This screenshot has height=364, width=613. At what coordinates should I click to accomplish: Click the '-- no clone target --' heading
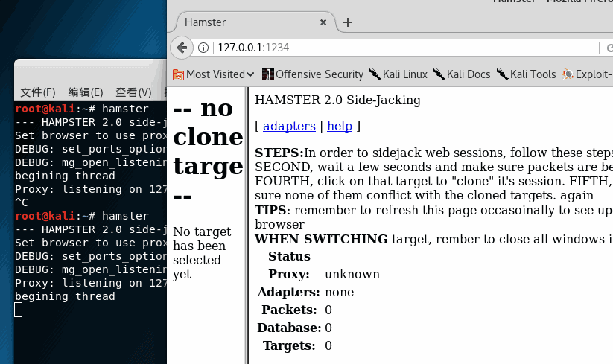pos(208,151)
